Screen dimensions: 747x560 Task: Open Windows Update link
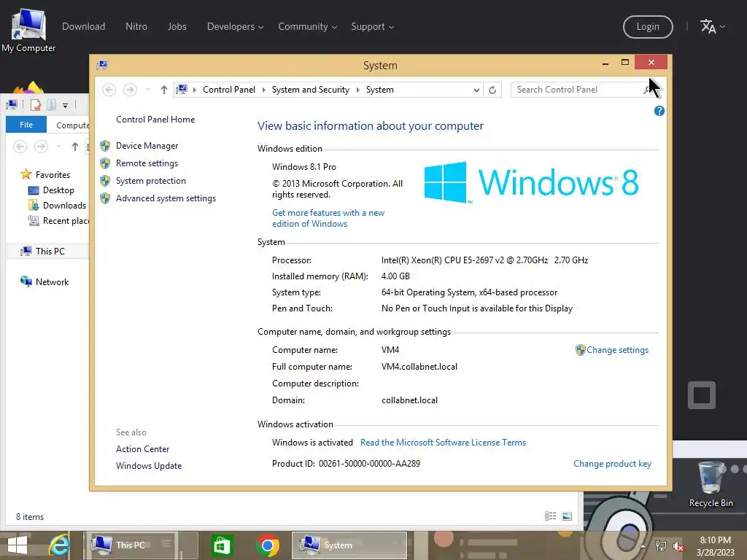(x=149, y=466)
